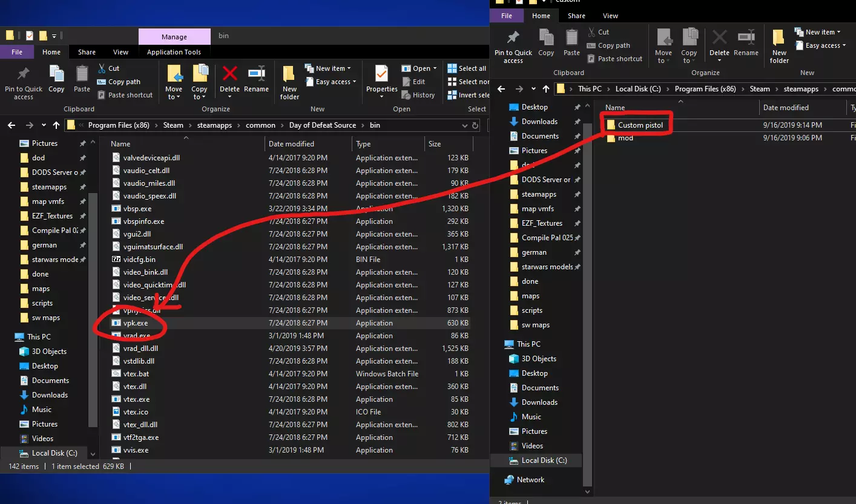Select Local Disk (C:) in left navigation pane
Image resolution: width=856 pixels, height=504 pixels.
(x=55, y=453)
